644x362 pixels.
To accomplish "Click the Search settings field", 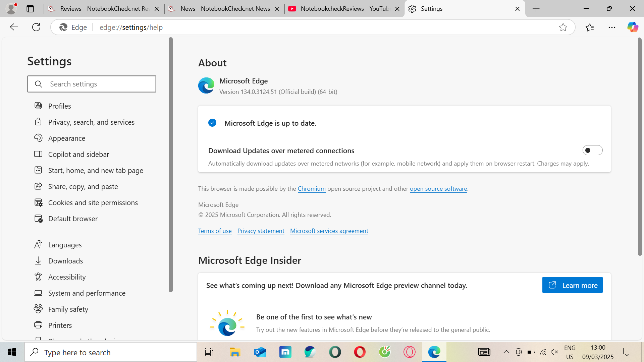I will pyautogui.click(x=92, y=84).
